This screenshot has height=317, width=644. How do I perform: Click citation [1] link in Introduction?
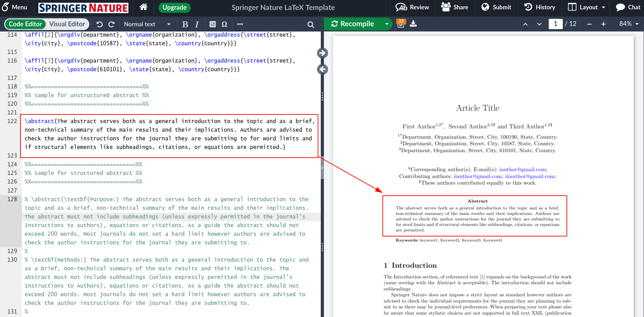pyautogui.click(x=482, y=277)
